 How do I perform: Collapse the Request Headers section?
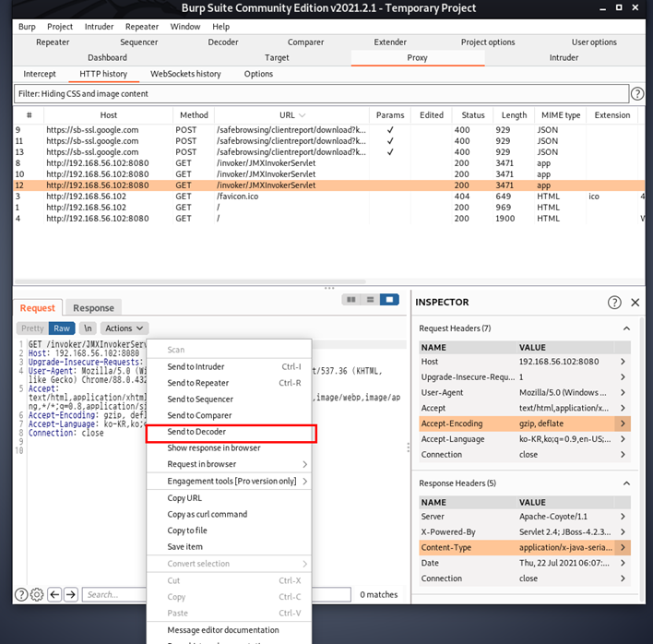pyautogui.click(x=626, y=328)
